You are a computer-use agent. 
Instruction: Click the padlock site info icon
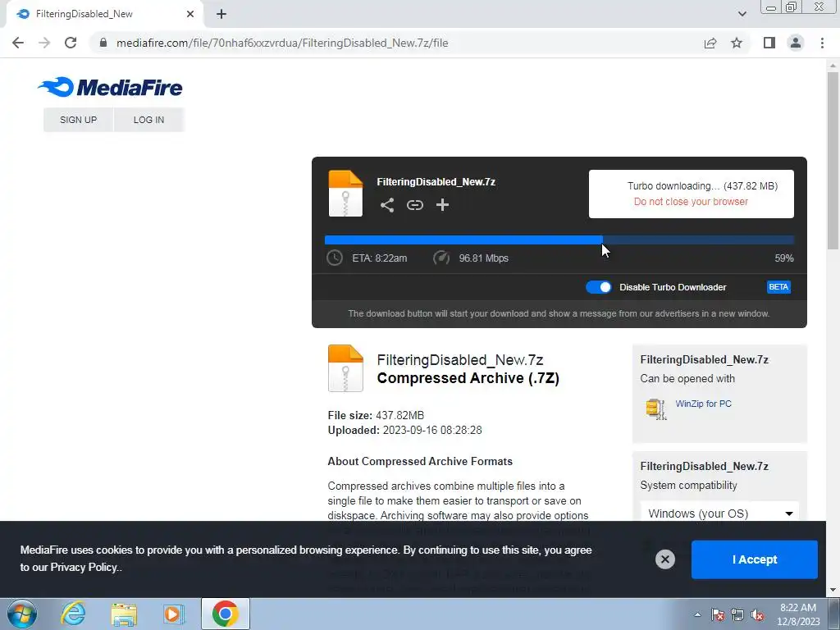(x=103, y=43)
